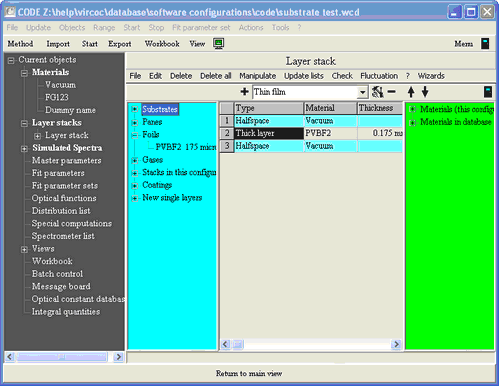
Task: Click the CODE application icon in the title bar
Action: click(x=10, y=12)
